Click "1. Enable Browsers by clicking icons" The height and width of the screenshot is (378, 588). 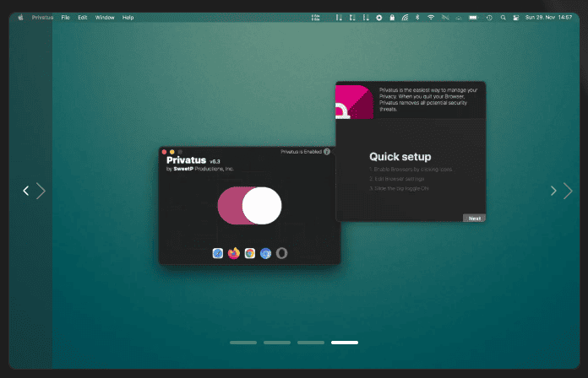point(411,170)
